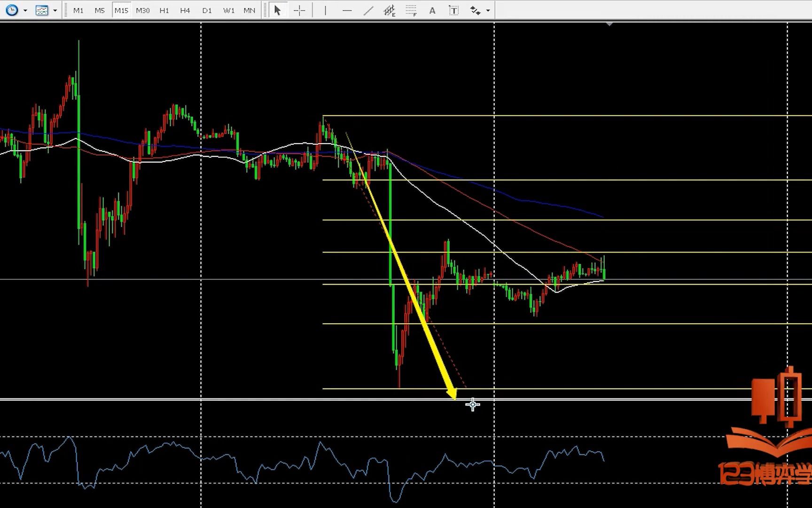Select the Crosshair tool
This screenshot has width=812, height=508.
pos(299,10)
